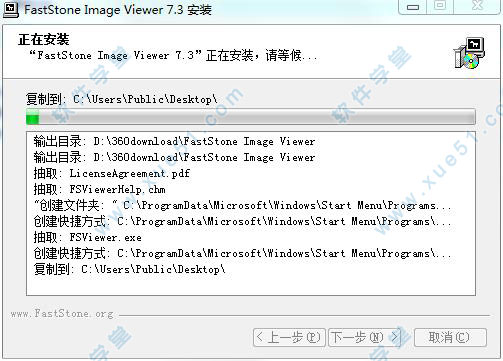Close the installer window
503x361 pixels.
477,7
